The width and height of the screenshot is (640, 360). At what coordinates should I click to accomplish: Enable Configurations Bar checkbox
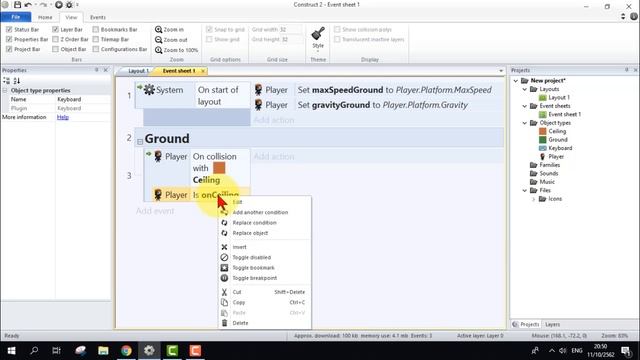[96, 49]
